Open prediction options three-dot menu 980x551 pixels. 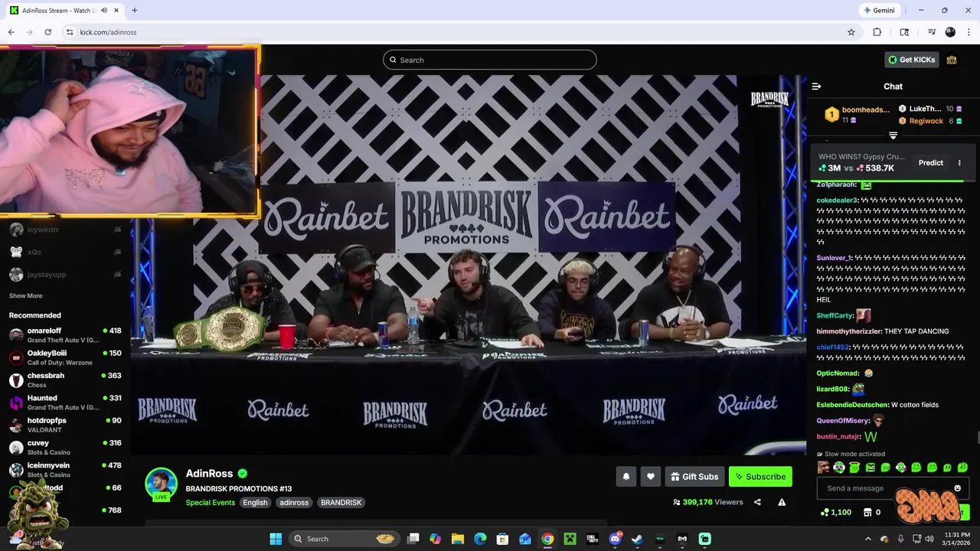959,163
